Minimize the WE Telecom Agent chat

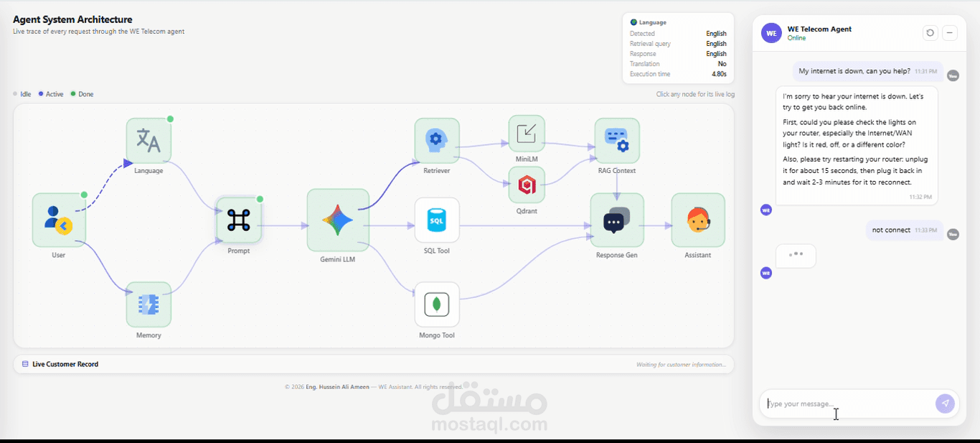[x=950, y=33]
